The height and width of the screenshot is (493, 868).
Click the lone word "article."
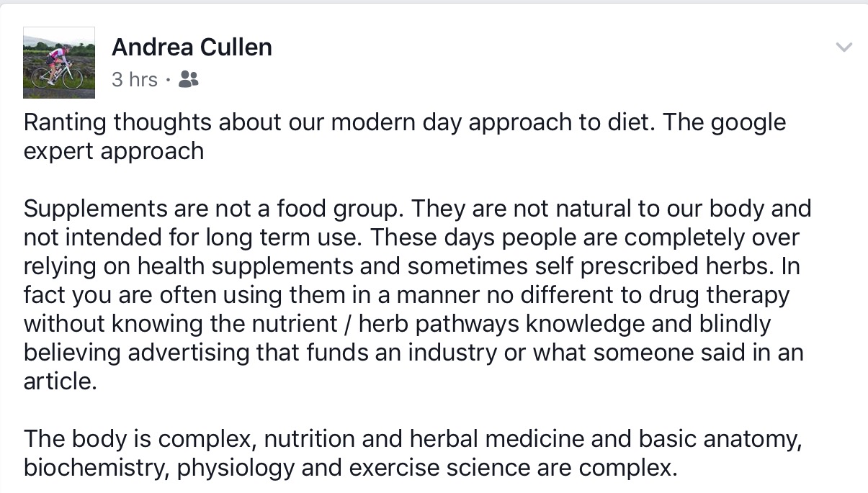[60, 381]
